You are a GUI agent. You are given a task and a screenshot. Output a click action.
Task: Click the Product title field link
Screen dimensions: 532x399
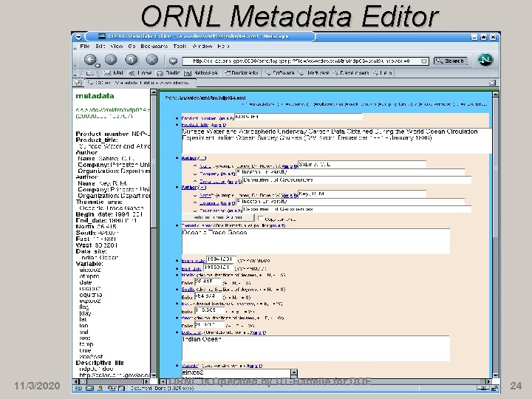[195, 125]
